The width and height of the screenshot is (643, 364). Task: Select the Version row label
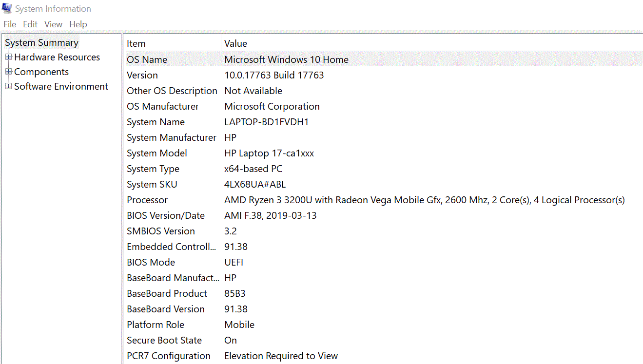click(x=142, y=75)
